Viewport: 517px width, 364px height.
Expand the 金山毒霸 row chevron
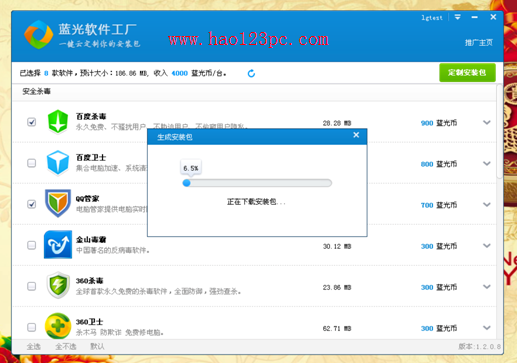coord(487,246)
